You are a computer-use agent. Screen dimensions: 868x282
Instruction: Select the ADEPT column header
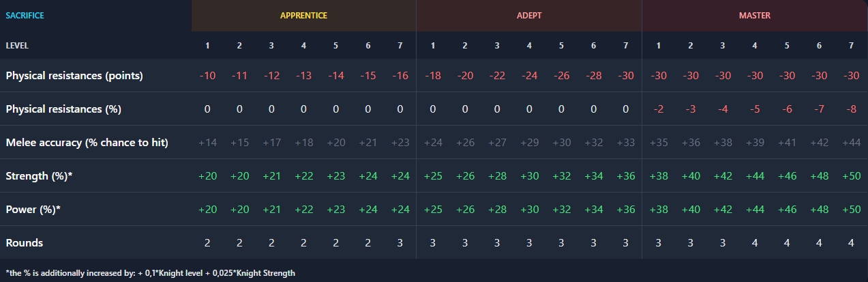coord(528,15)
